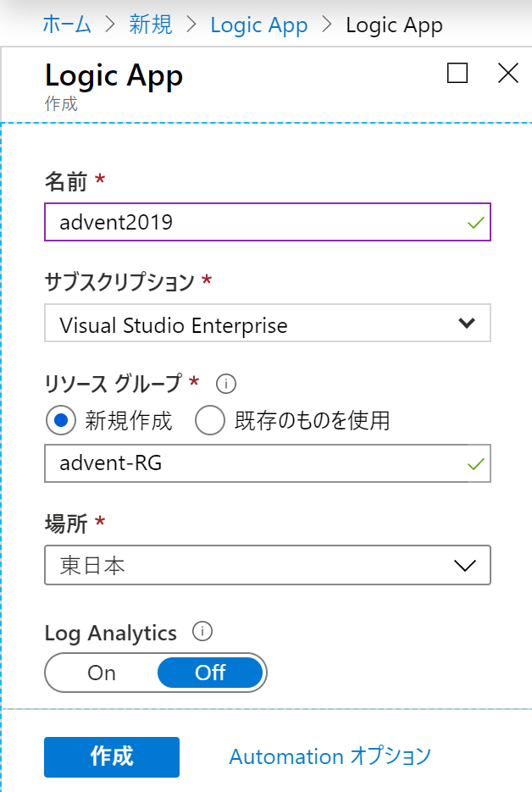This screenshot has width=532, height=792.
Task: Click the 名前 input containing advent2019
Action: pos(254,224)
